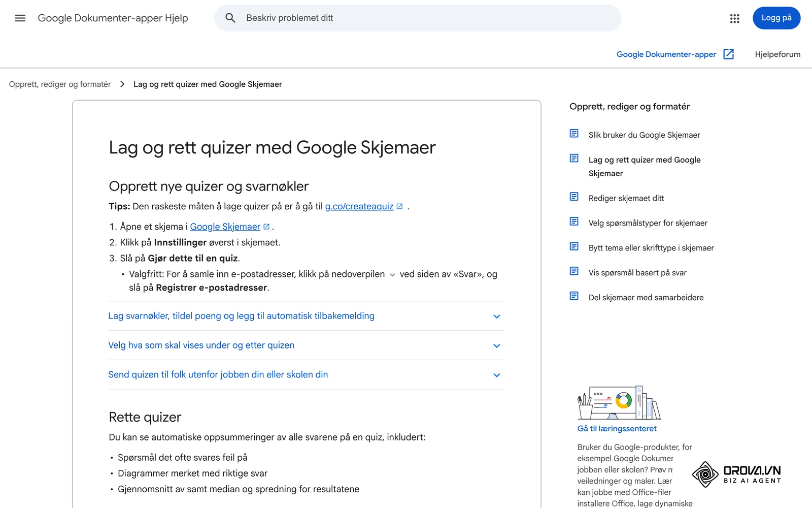Click chevron arrow for Velg hva som skal vises
This screenshot has width=812, height=508.
click(x=497, y=346)
